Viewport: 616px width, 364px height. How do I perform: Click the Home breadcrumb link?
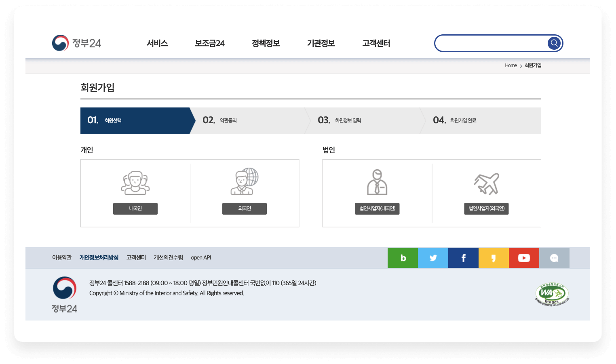click(511, 65)
